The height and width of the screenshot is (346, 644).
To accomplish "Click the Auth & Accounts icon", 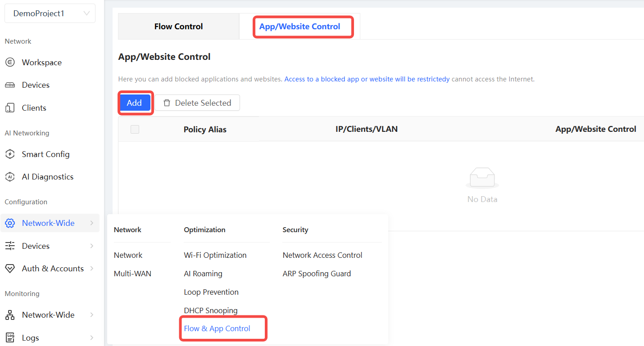I will pyautogui.click(x=10, y=269).
